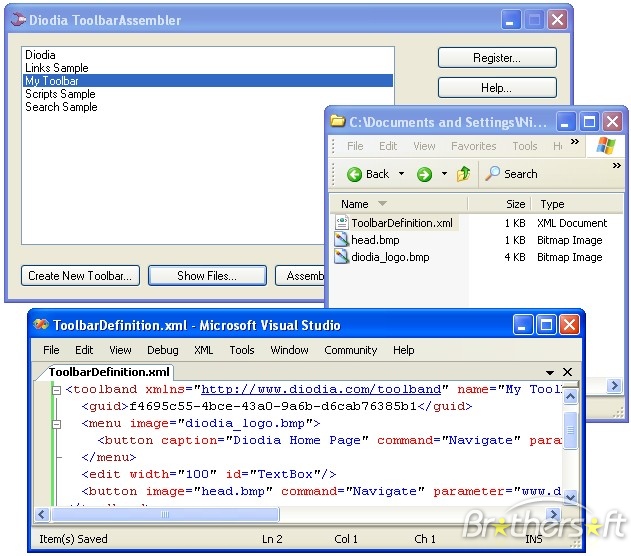Select My Toolbar in the list
Viewport: 631px width, 556px height.
click(x=207, y=80)
